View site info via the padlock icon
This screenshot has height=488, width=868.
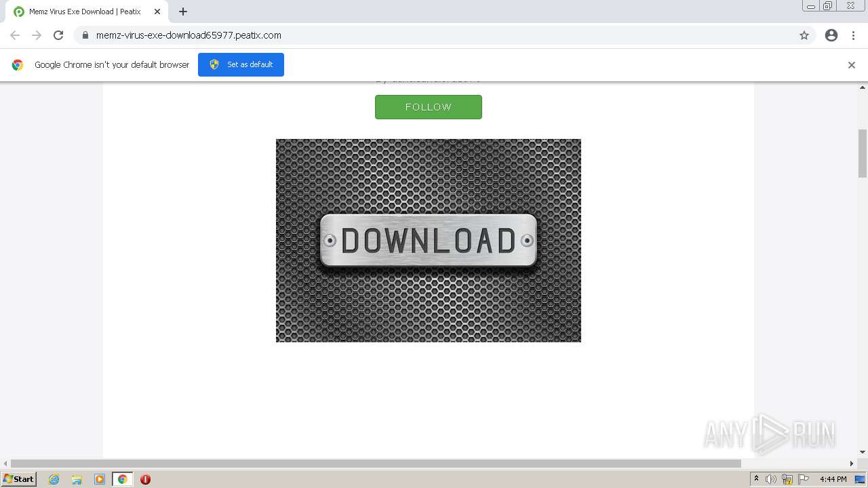click(x=85, y=35)
